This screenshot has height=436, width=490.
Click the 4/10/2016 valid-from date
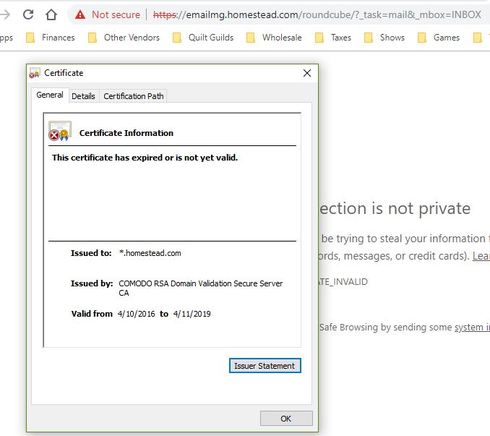(136, 314)
